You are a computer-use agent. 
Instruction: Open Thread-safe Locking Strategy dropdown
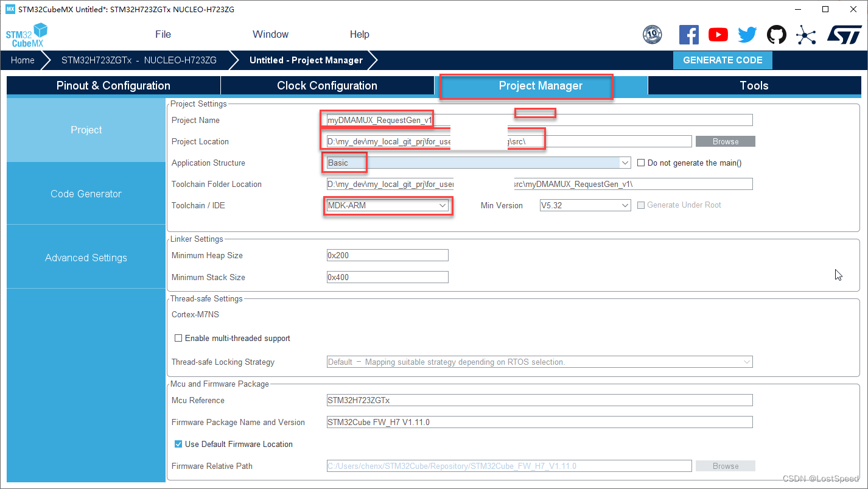539,362
